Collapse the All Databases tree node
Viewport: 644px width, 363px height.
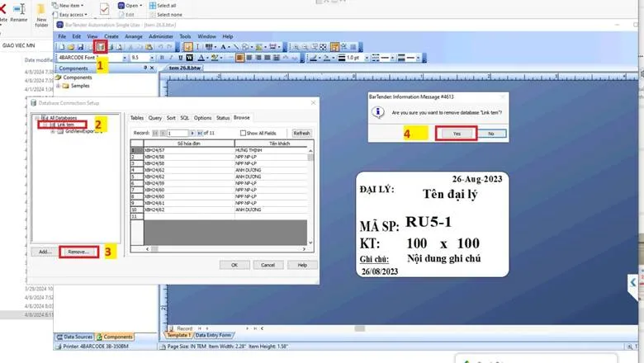pyautogui.click(x=36, y=118)
